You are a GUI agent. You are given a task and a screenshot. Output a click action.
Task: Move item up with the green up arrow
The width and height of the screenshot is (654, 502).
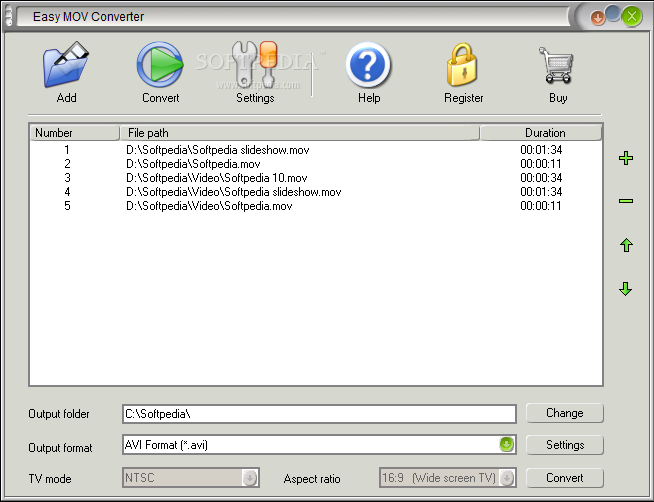point(626,245)
